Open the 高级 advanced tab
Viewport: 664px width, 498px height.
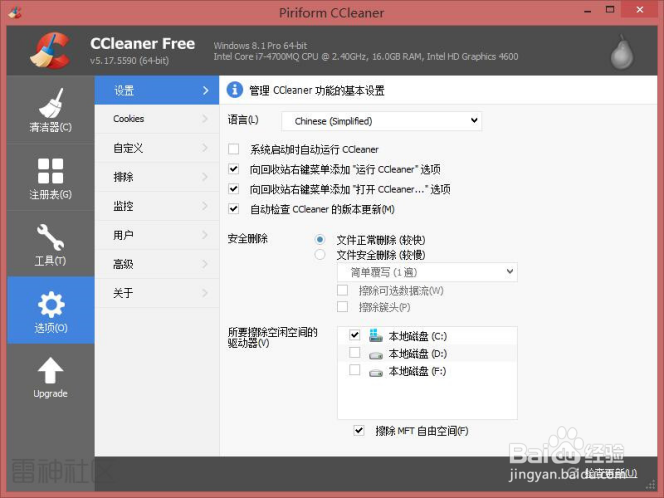(157, 264)
